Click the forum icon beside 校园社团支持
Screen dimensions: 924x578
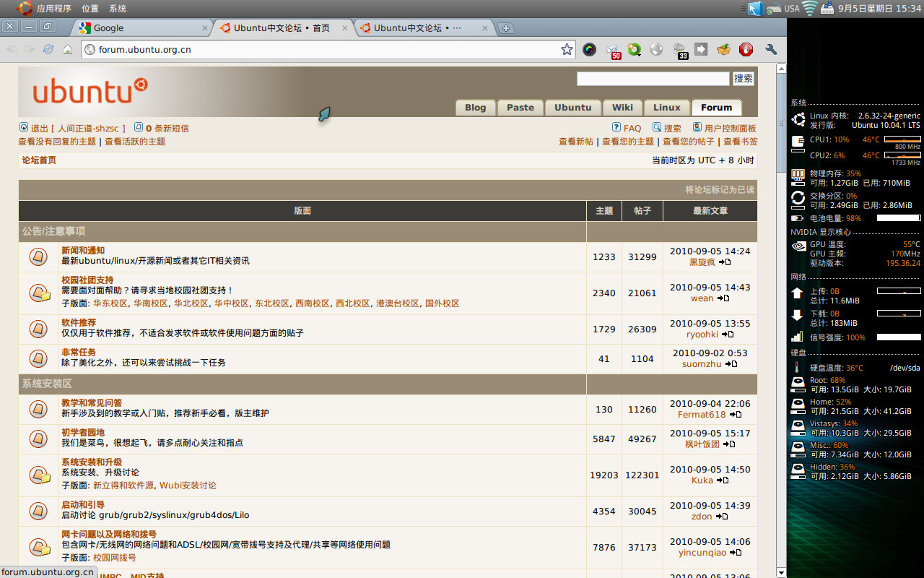39,293
